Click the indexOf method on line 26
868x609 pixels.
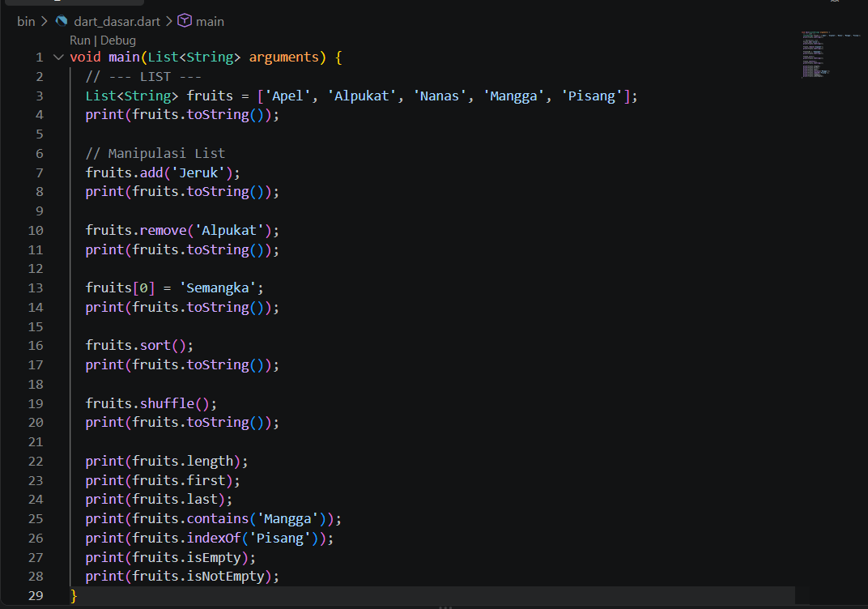click(x=214, y=538)
